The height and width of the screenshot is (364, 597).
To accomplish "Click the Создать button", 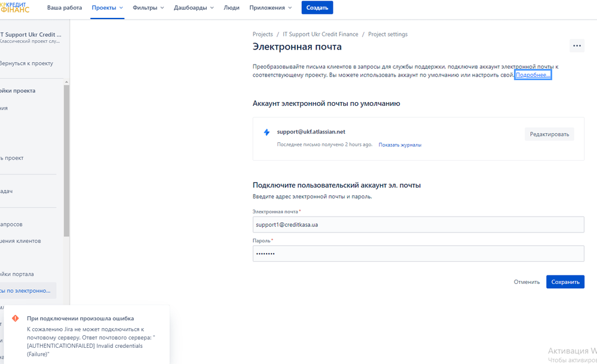I will (x=317, y=8).
